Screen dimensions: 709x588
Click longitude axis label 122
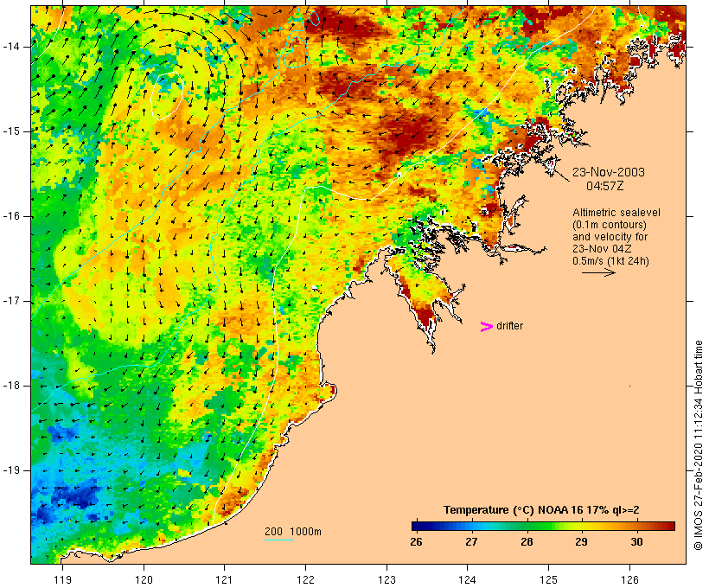tap(306, 579)
